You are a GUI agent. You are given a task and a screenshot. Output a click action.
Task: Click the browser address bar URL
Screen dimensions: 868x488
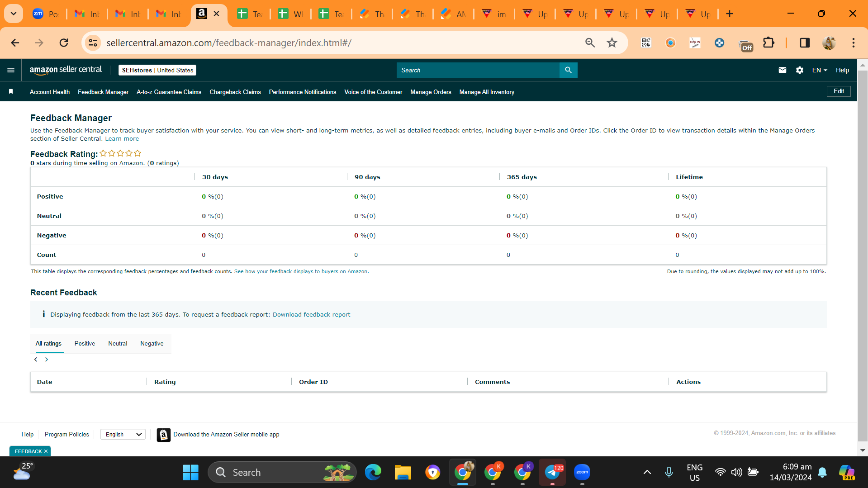[229, 43]
